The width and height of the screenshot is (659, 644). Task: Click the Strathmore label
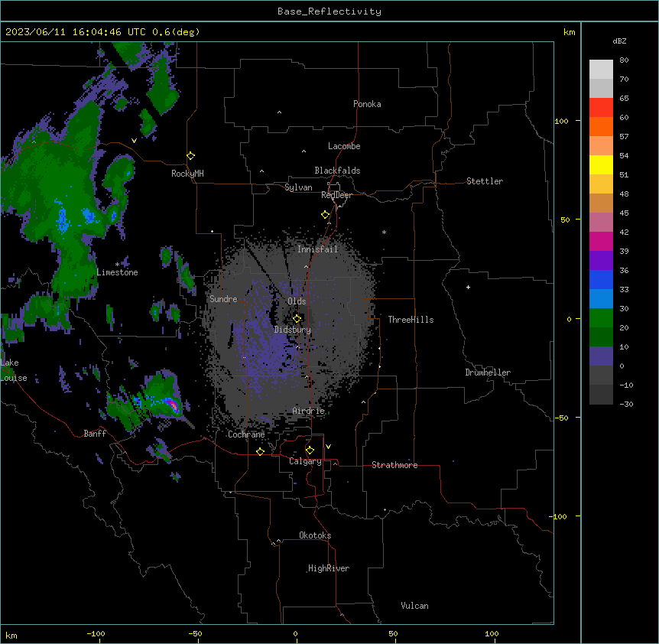tap(394, 465)
